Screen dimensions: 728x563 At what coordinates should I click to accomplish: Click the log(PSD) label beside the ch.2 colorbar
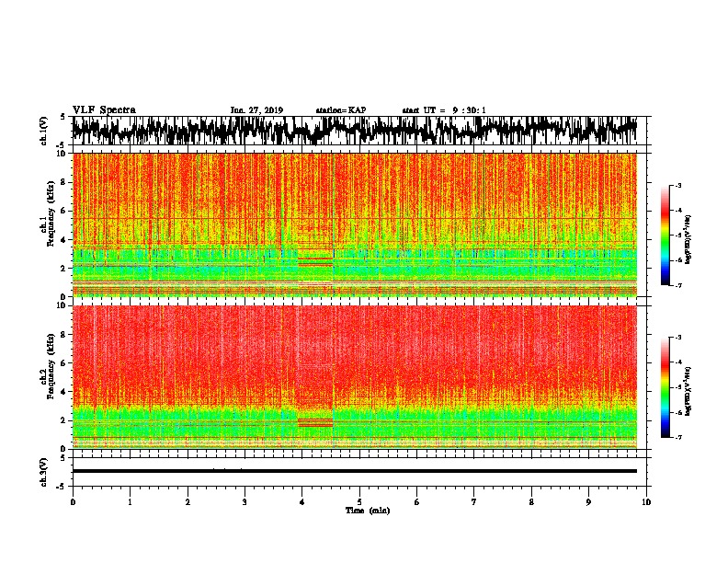point(688,391)
